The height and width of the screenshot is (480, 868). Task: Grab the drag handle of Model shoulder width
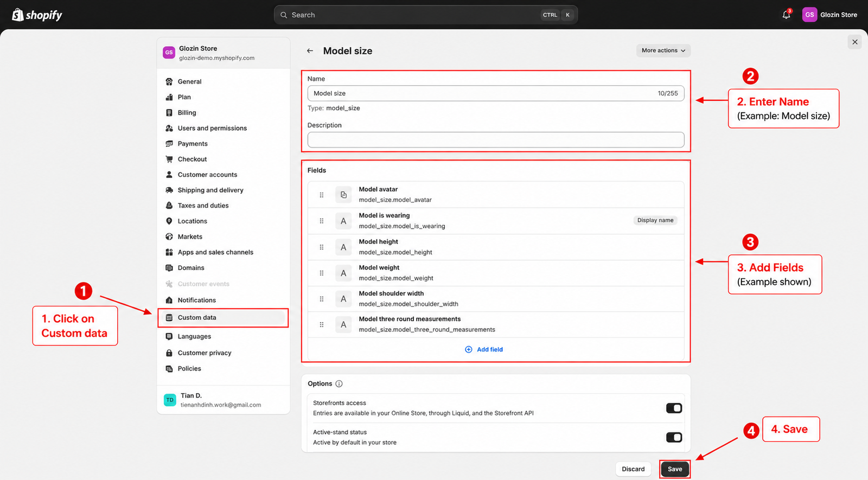[x=322, y=299]
